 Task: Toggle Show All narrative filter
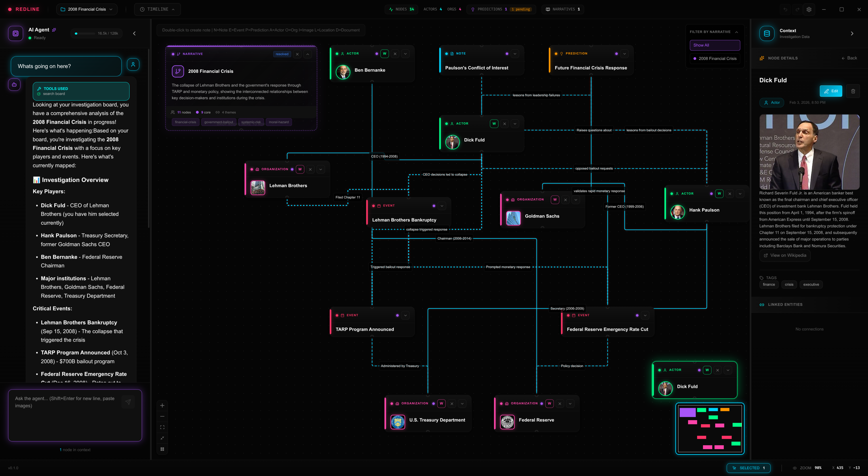pos(715,45)
